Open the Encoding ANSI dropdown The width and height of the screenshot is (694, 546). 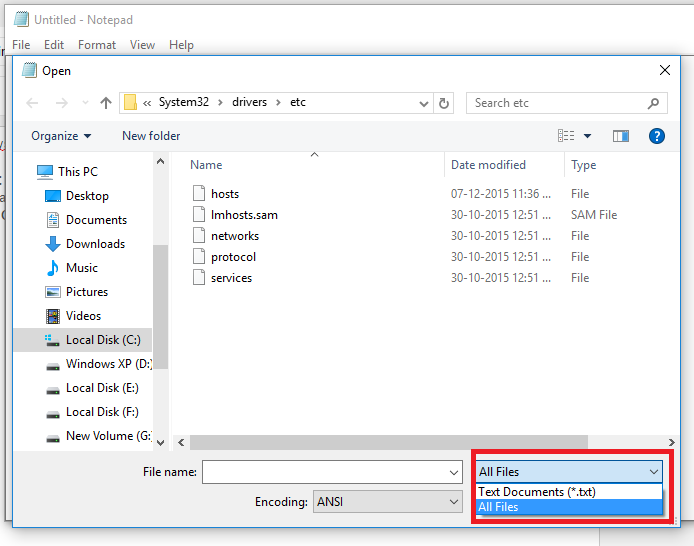point(387,502)
